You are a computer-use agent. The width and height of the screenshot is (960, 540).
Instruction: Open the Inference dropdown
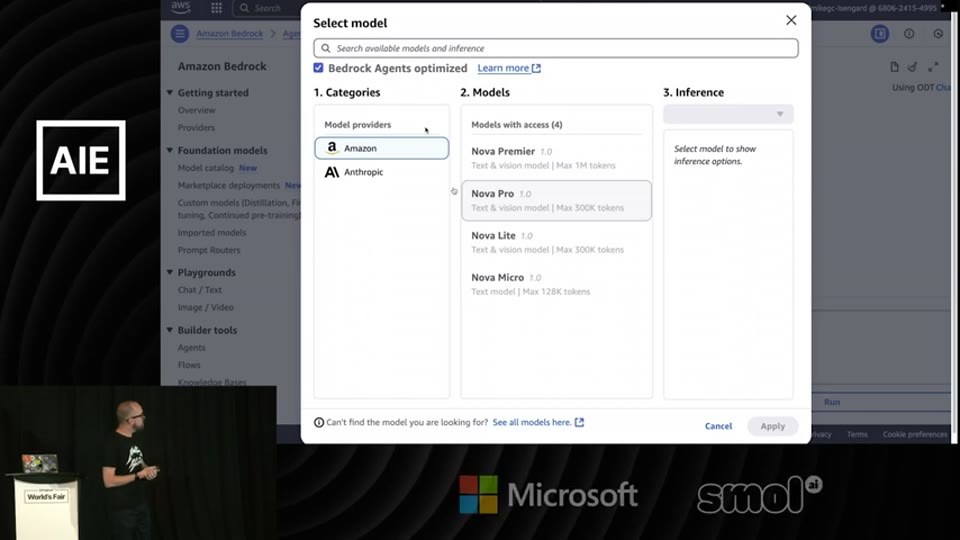tap(729, 114)
